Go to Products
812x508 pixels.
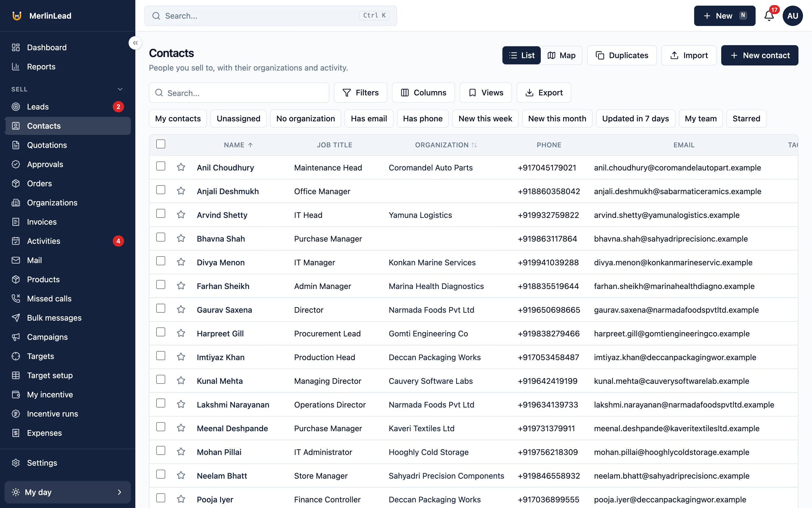68,279
